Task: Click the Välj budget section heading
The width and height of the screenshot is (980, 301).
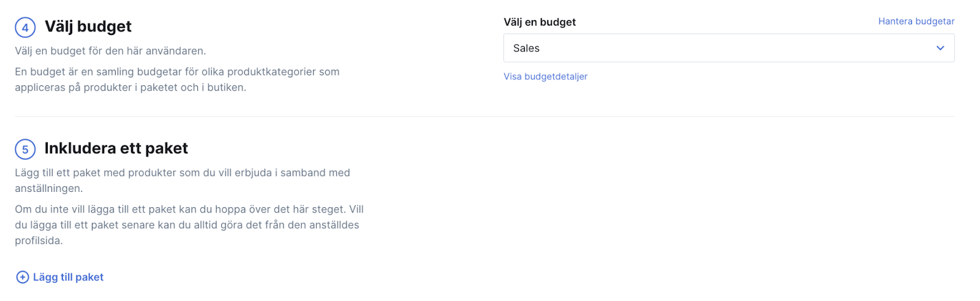Action: [88, 26]
